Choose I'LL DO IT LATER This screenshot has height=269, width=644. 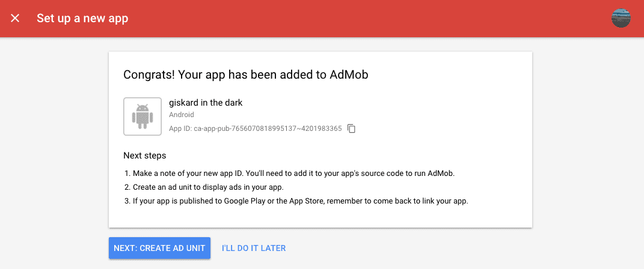point(253,248)
